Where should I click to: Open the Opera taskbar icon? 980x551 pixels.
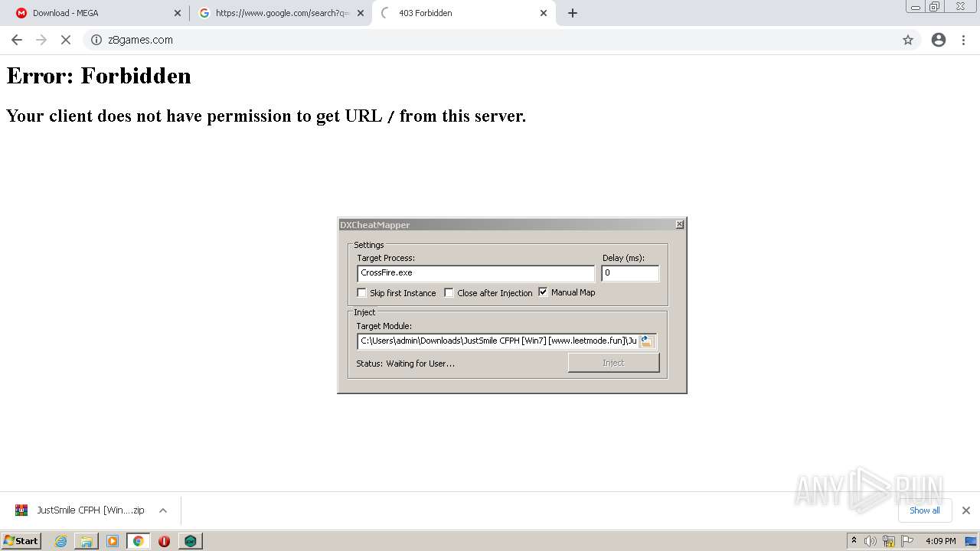pyautogui.click(x=164, y=541)
